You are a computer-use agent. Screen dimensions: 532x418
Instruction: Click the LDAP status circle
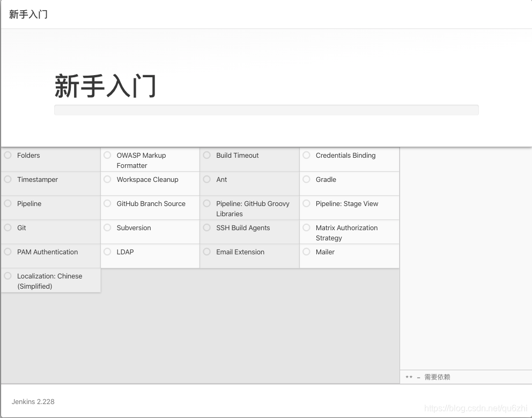click(x=107, y=252)
